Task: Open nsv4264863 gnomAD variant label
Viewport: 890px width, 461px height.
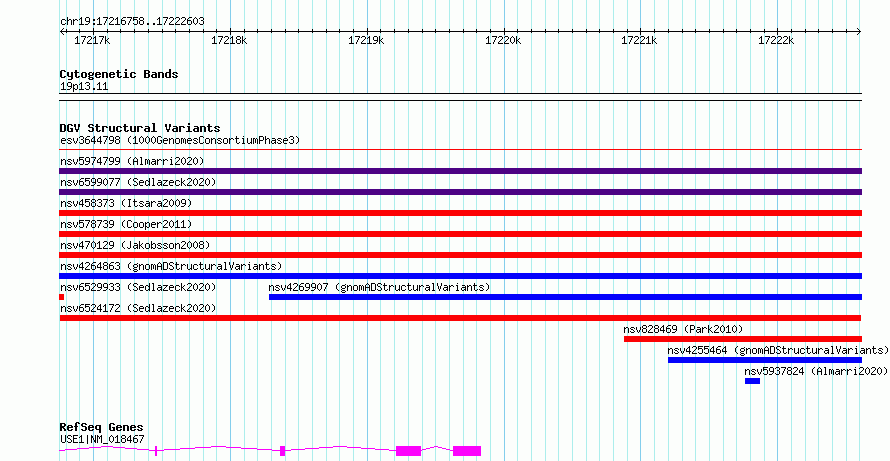Action: coord(171,266)
